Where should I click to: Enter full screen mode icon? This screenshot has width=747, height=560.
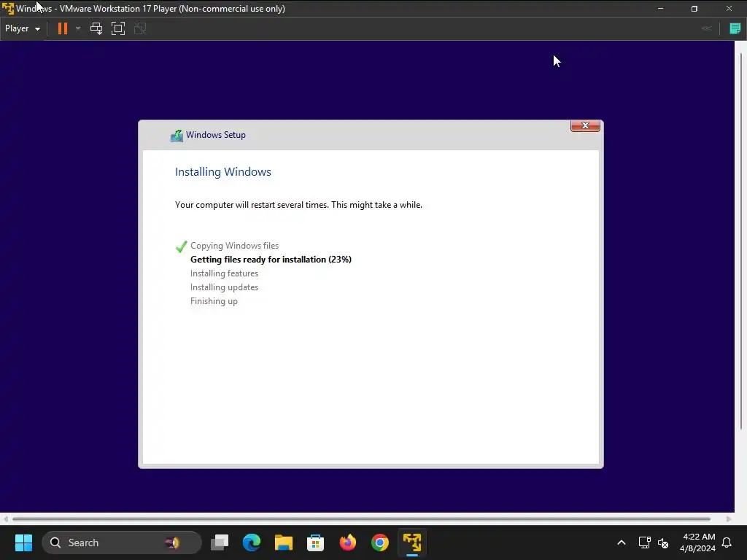click(x=118, y=28)
